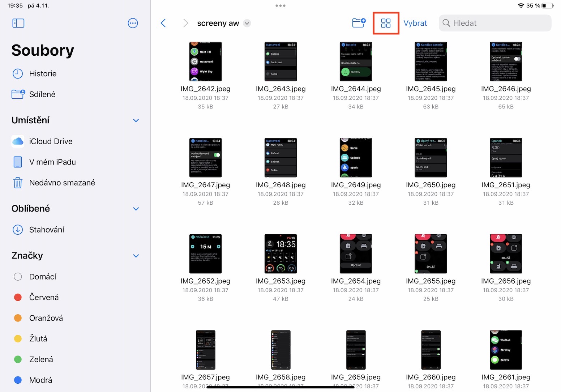Open the screeny aw folder dropdown
The image size is (561, 392).
click(x=247, y=23)
